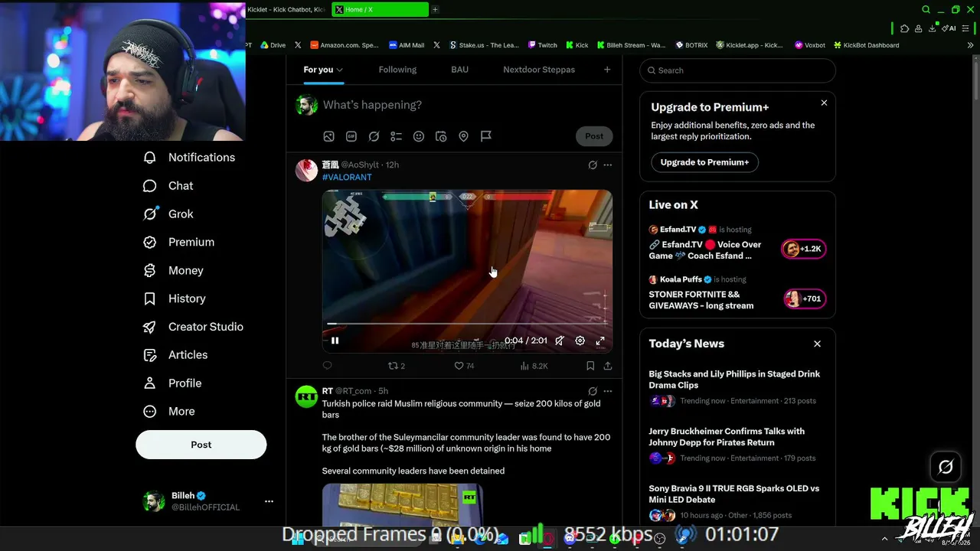Unmute the Valorant video
The image size is (980, 551).
560,341
